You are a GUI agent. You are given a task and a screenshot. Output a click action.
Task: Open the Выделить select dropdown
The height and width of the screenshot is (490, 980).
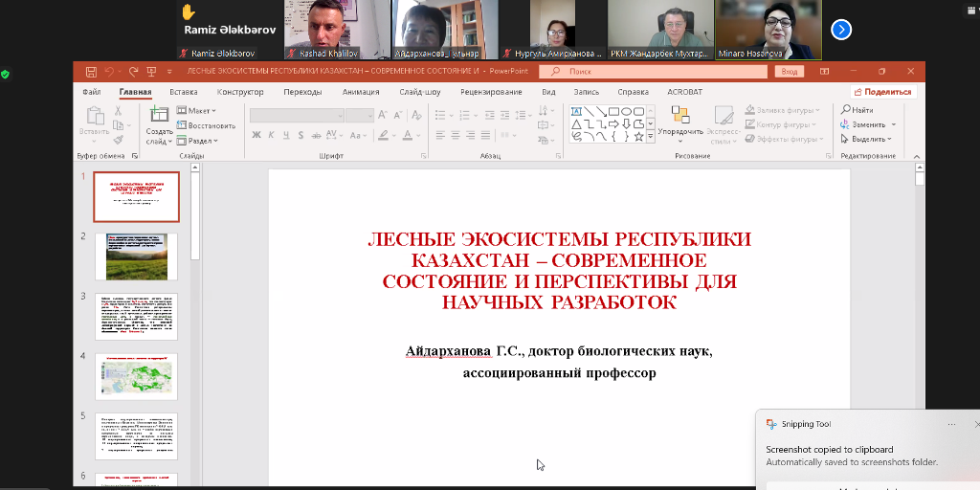(867, 139)
